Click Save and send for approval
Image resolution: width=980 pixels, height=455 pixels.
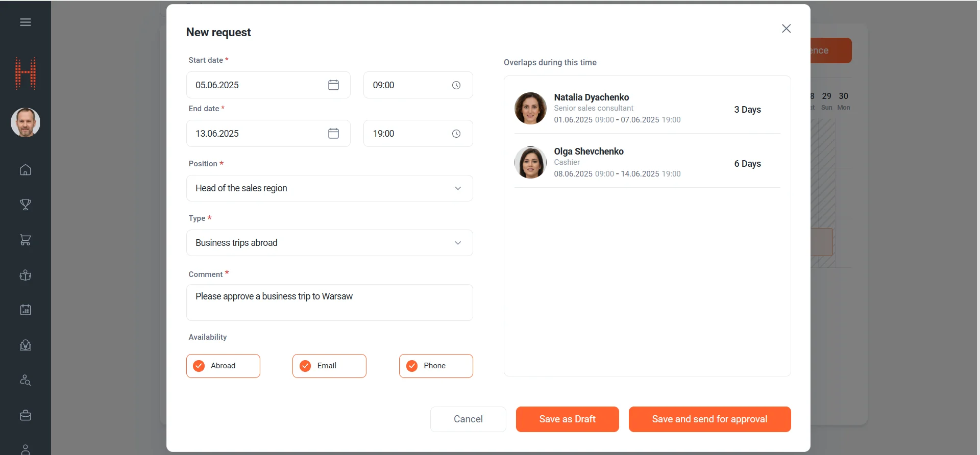click(709, 419)
